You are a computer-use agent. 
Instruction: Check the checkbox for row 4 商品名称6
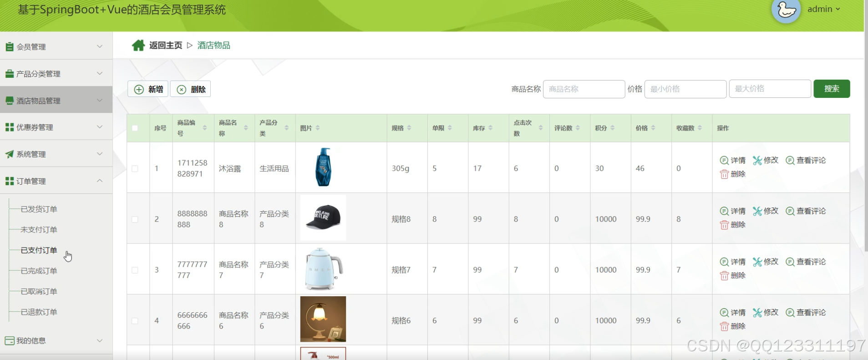pyautogui.click(x=135, y=321)
